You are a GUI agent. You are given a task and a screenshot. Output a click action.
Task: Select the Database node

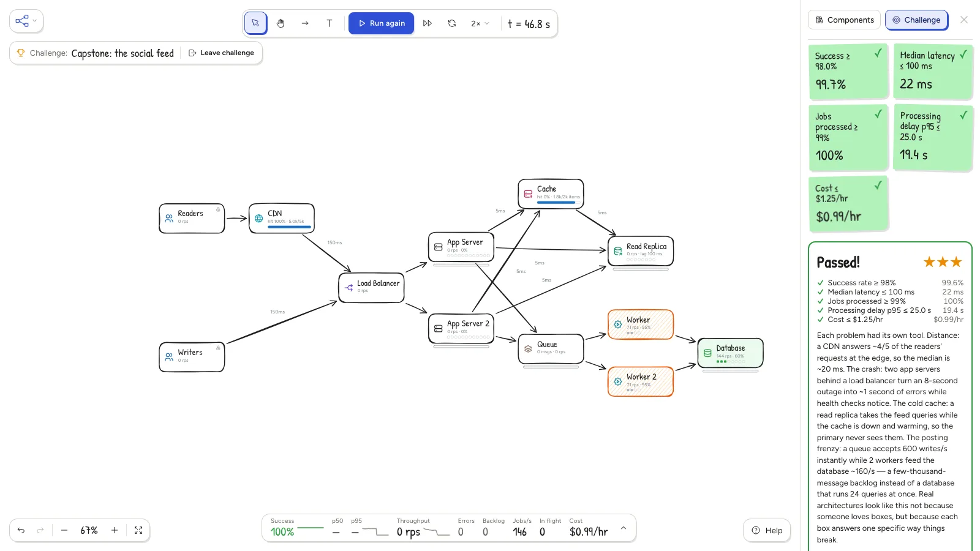731,353
